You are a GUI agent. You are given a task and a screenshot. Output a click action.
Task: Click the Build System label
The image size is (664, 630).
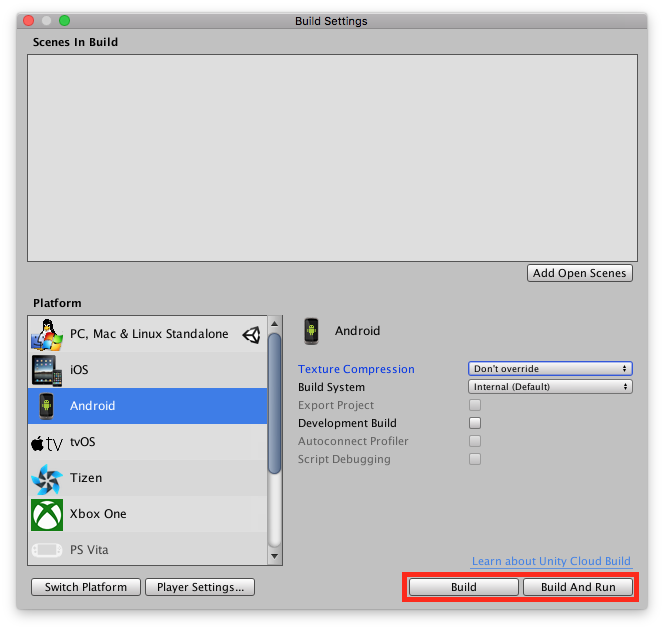331,387
